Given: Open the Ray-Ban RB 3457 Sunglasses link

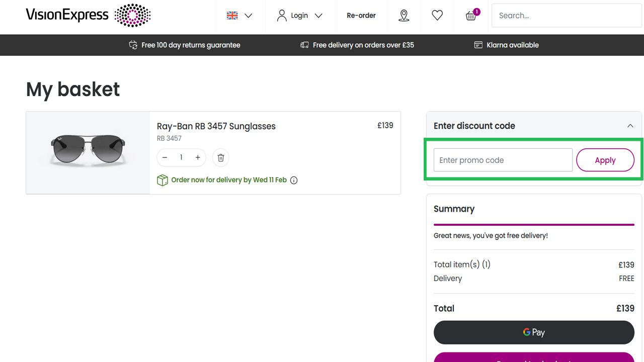Looking at the screenshot, I should coord(216,126).
